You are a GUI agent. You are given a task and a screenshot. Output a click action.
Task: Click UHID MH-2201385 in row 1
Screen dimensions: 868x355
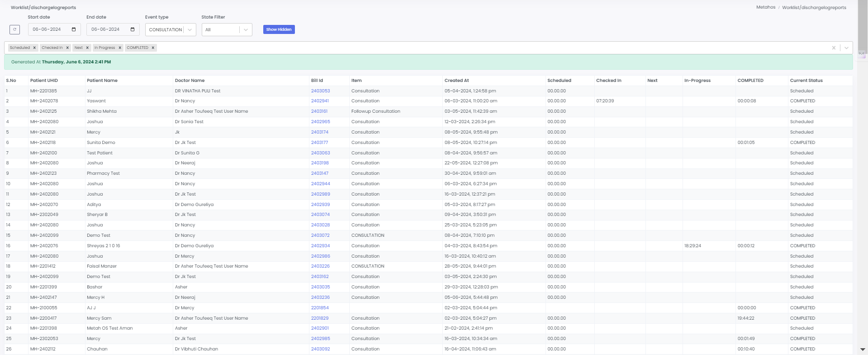[43, 91]
